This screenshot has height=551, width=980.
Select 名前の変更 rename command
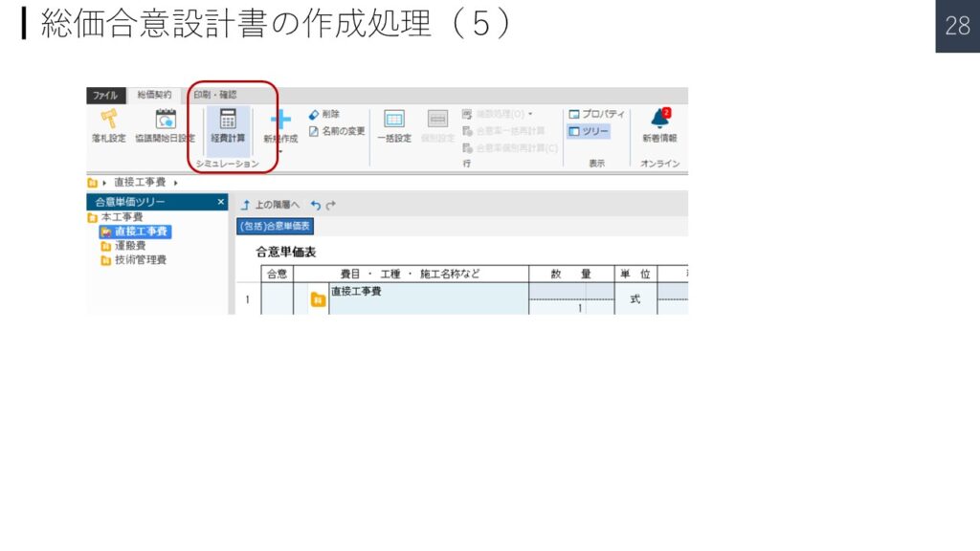[337, 131]
